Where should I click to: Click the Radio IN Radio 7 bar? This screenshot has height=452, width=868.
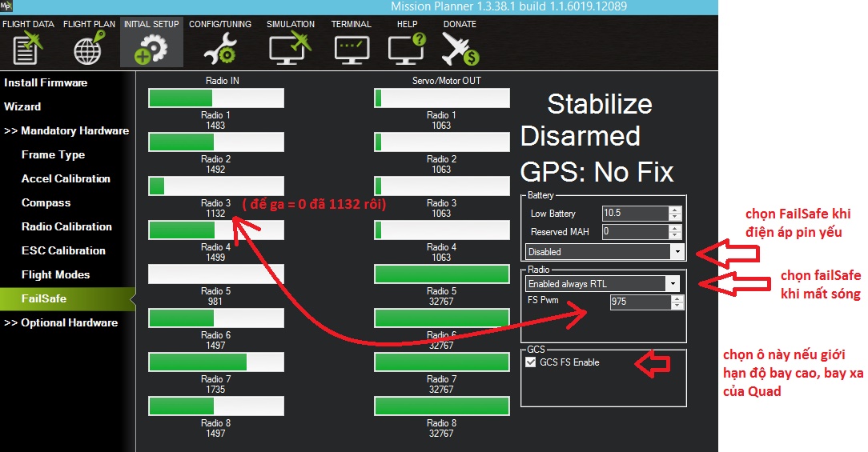pyautogui.click(x=216, y=362)
